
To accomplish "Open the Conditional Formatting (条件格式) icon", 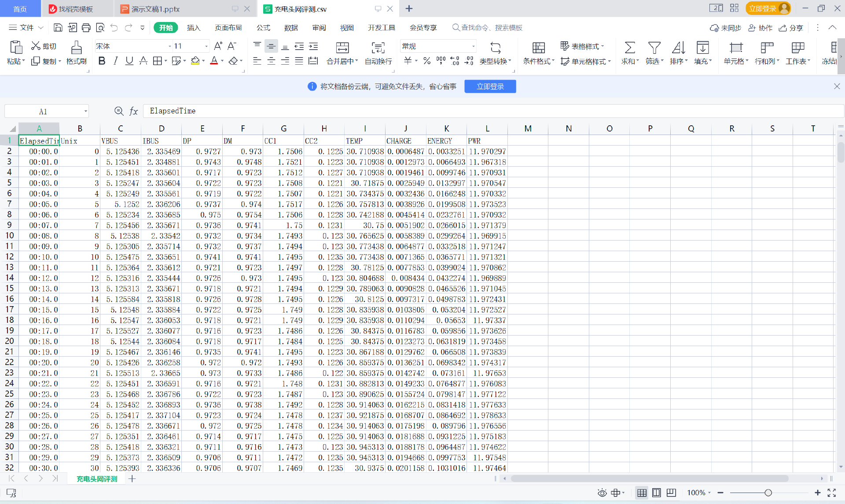I will pyautogui.click(x=538, y=47).
